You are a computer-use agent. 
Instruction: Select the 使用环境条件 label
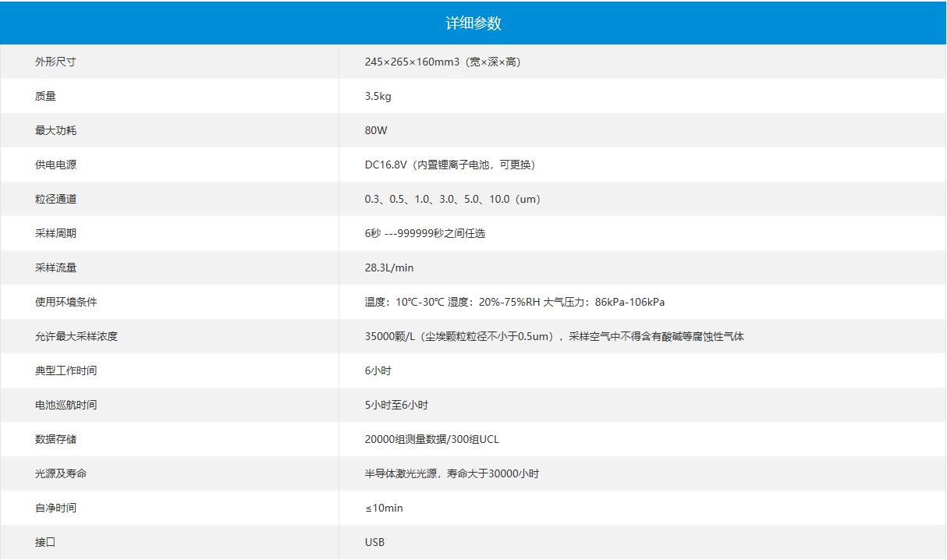coord(66,302)
